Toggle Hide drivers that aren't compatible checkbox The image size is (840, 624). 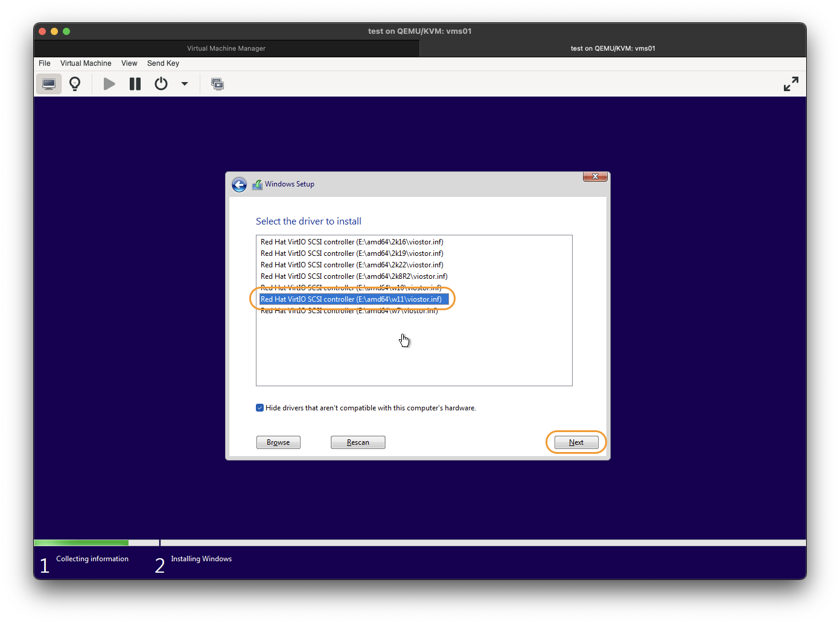click(x=259, y=408)
